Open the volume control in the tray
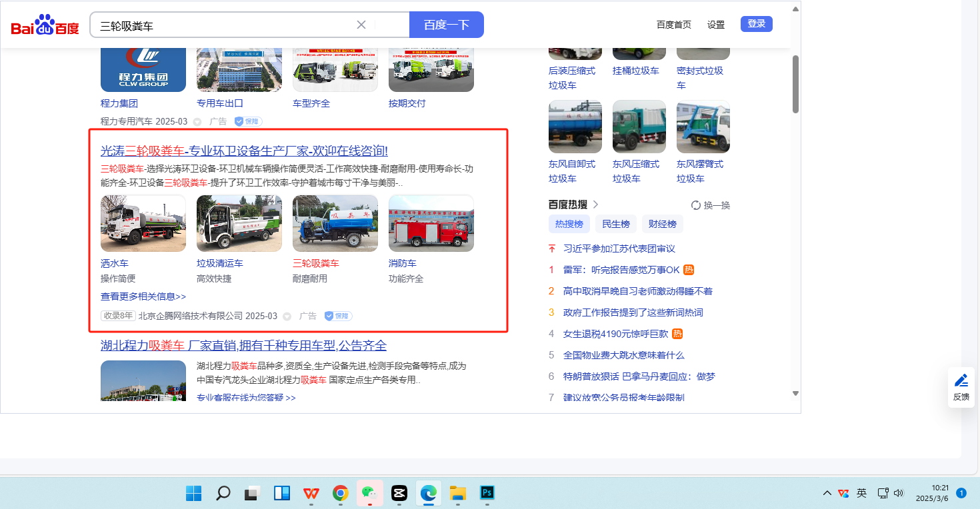This screenshot has height=509, width=980. point(898,493)
